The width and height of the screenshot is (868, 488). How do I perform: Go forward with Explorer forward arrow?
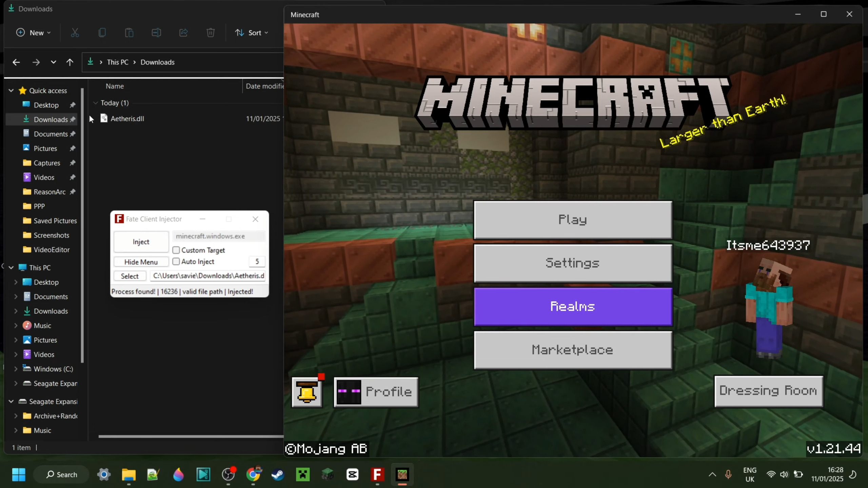[x=36, y=62]
